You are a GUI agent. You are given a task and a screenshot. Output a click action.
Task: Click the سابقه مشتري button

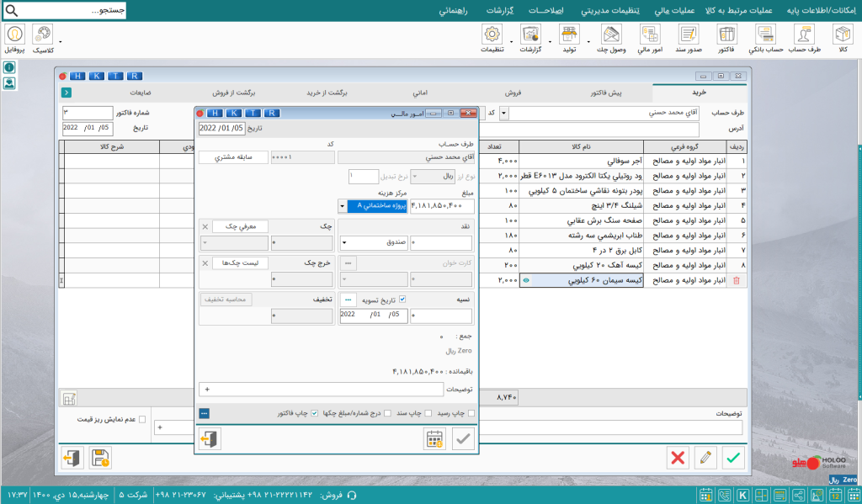tap(233, 157)
